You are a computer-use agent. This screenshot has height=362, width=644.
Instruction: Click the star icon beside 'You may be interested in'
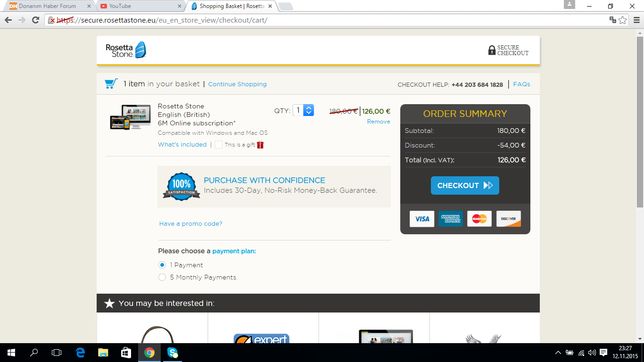109,303
